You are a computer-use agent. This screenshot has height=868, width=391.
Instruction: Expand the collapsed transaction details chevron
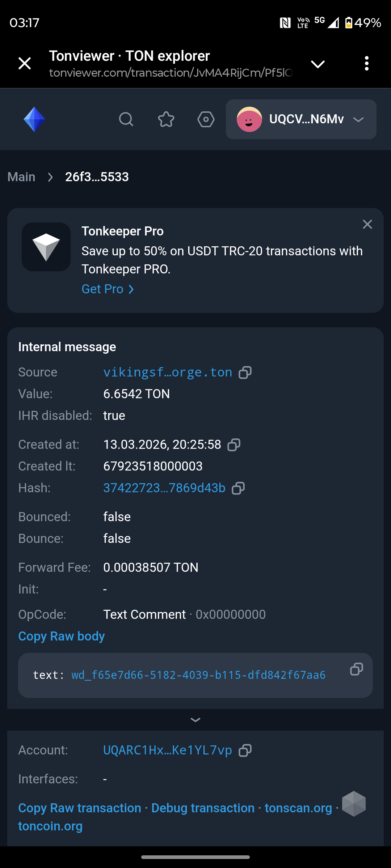tap(195, 720)
